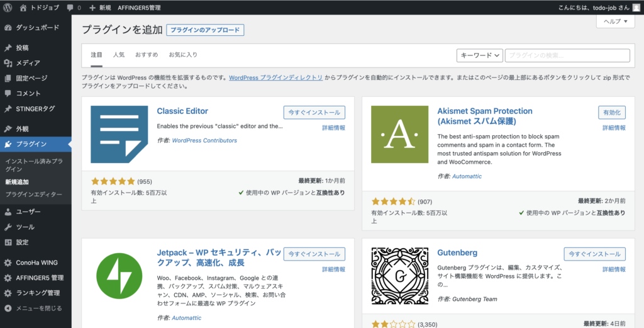This screenshot has width=644, height=328.
Task: Open the キーワード search type dropdown
Action: coord(480,55)
